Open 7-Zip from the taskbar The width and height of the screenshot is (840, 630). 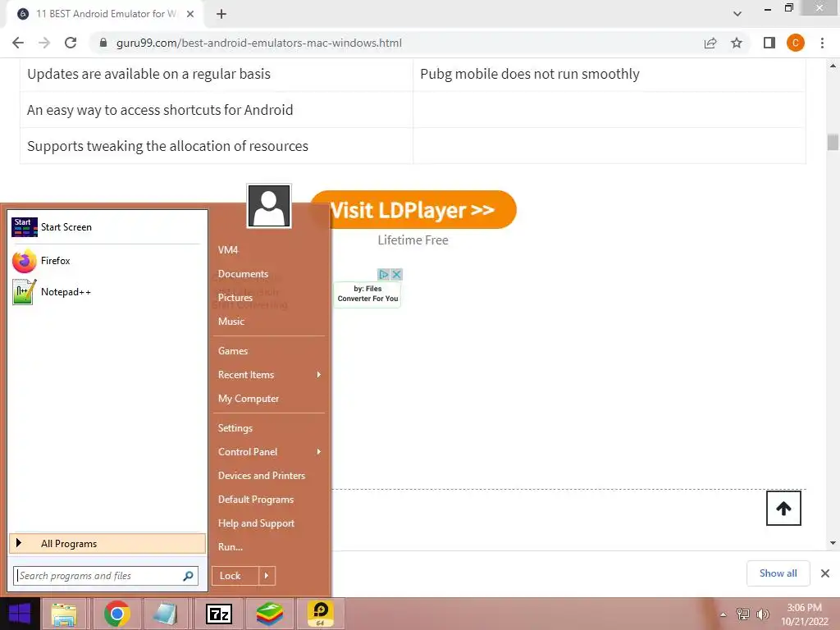(x=219, y=614)
